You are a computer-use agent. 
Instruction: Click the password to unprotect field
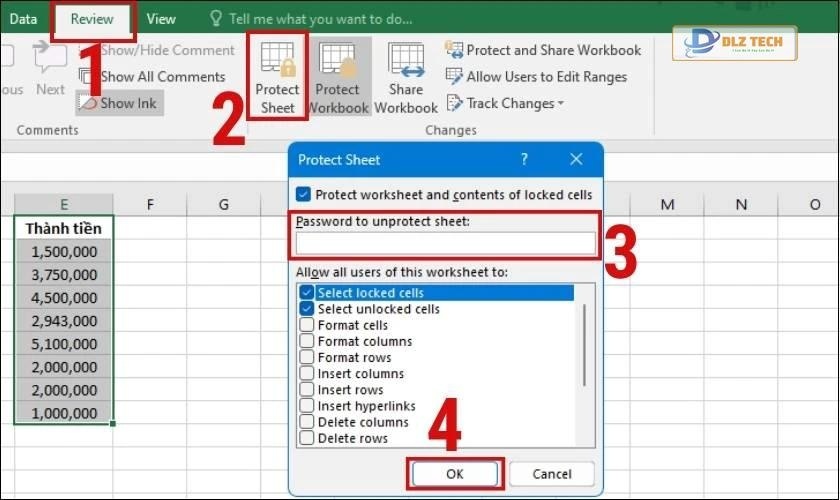tap(445, 243)
